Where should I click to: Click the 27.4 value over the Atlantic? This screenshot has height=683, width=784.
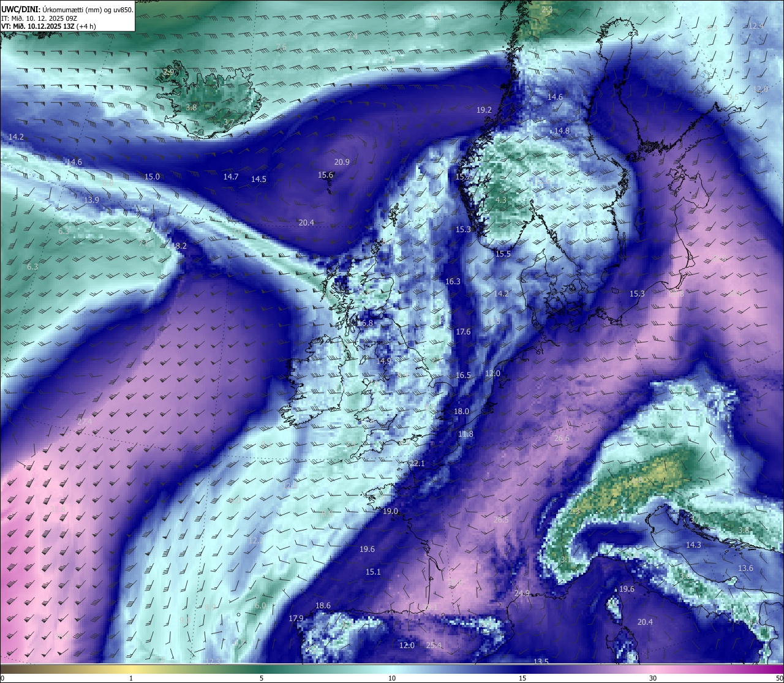pos(85,422)
